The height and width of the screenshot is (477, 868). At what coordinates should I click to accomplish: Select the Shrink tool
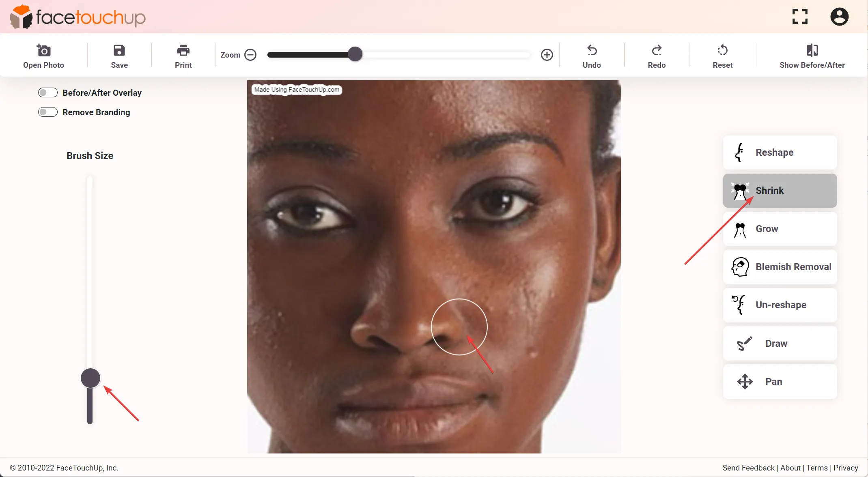780,190
